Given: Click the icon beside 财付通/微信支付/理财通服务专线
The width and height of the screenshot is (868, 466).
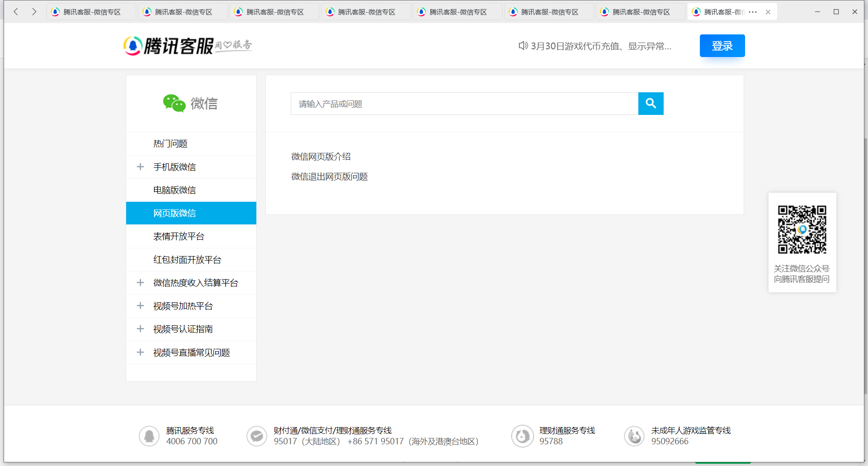Looking at the screenshot, I should coord(257,436).
